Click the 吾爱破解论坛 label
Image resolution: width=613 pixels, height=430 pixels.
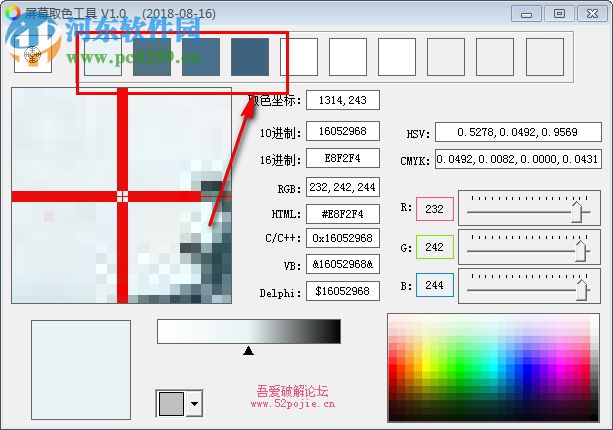pos(292,391)
